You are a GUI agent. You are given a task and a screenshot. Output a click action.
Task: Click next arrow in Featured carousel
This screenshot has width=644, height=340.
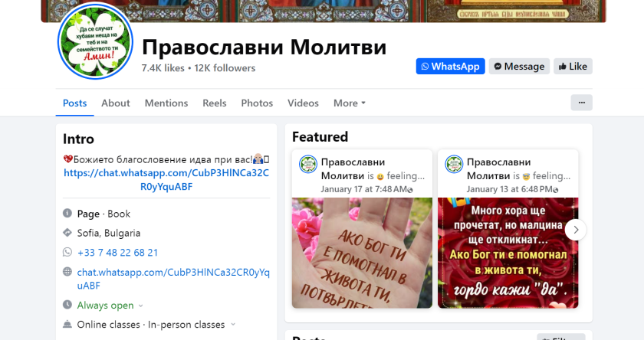[576, 230]
